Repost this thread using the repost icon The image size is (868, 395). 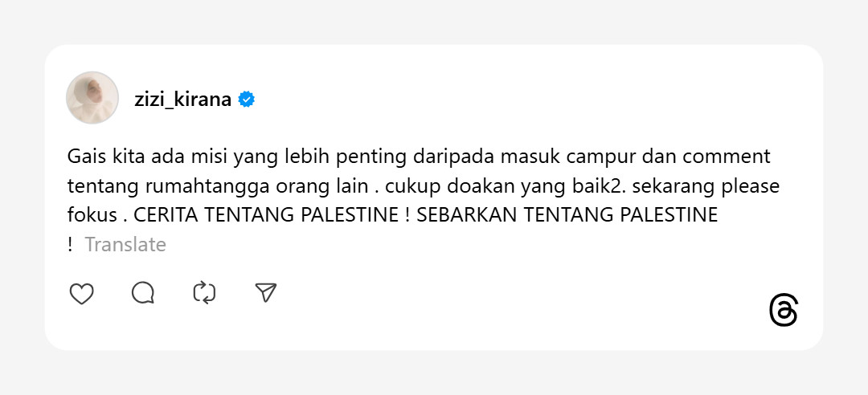pos(204,294)
